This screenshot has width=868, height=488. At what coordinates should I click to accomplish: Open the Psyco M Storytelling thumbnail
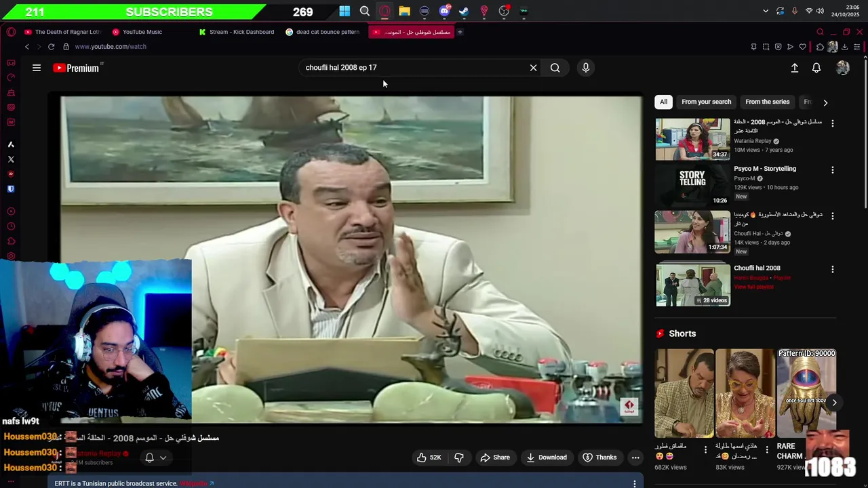(x=692, y=185)
